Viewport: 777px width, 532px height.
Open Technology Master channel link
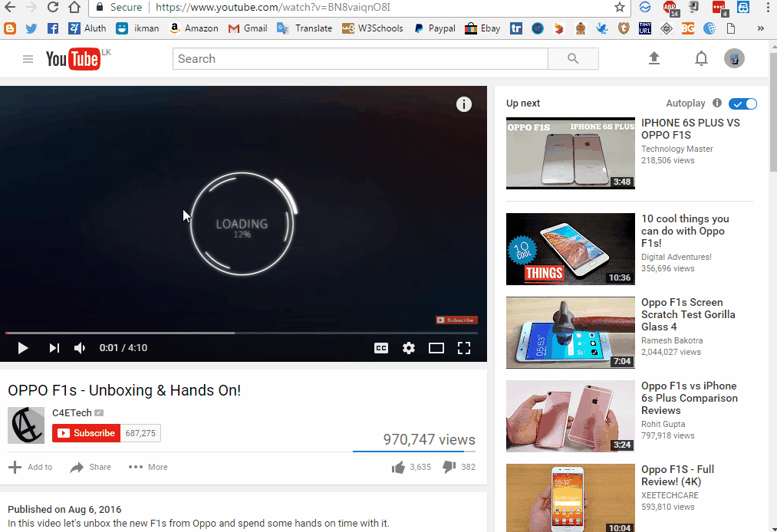677,149
